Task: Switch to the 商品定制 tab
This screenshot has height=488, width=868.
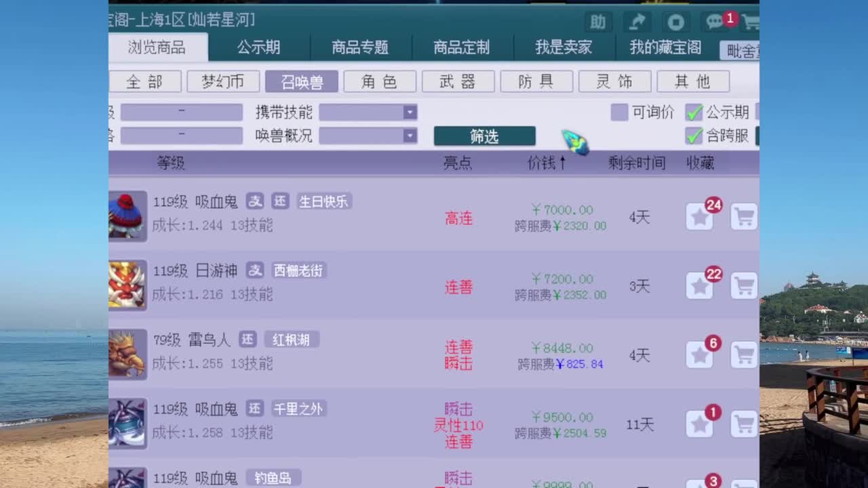Action: [x=462, y=47]
